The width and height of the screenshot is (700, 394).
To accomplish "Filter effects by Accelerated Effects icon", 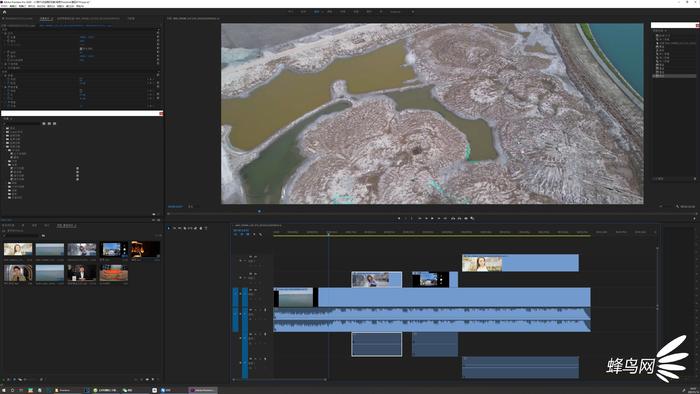I will [44, 124].
